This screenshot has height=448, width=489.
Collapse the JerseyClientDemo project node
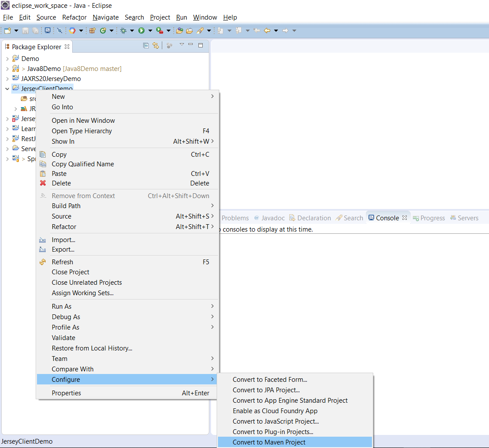click(x=7, y=89)
